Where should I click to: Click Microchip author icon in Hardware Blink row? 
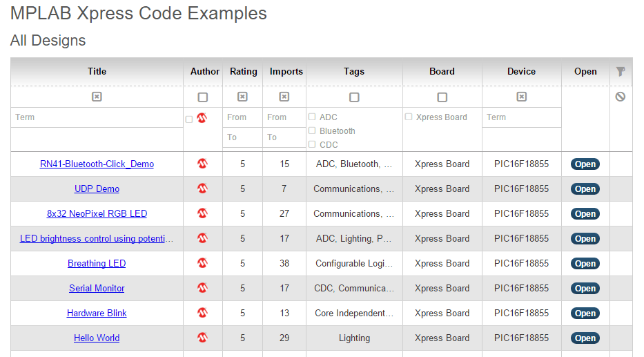pyautogui.click(x=202, y=313)
